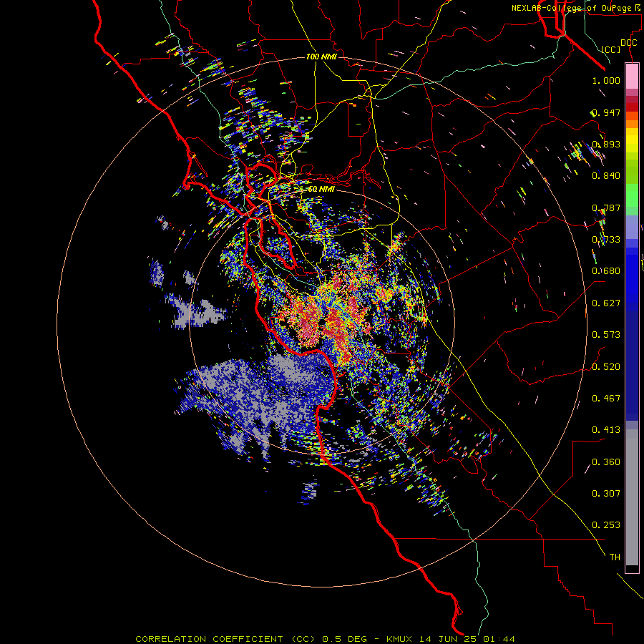The height and width of the screenshot is (644, 644).
Task: Click the 0.787 legend value
Action: coord(606,208)
